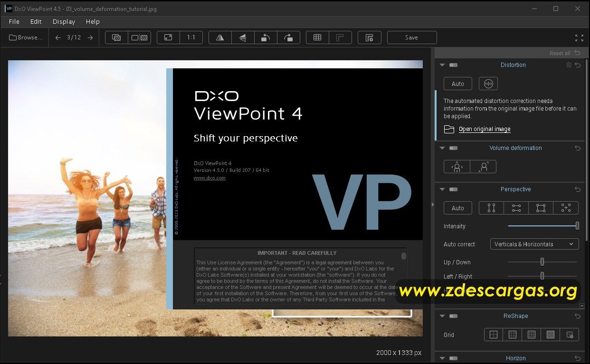Select the fine ReShape grid
590x364 pixels.
[532, 335]
